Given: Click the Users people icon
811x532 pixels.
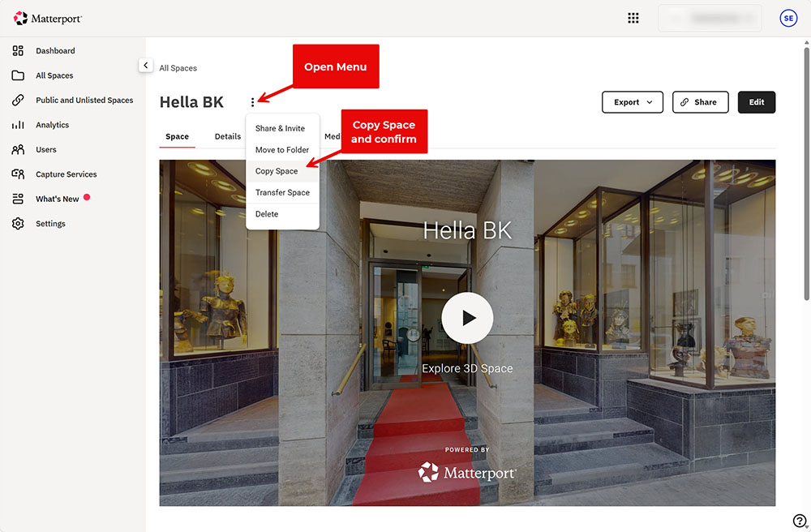Looking at the screenshot, I should 18,149.
